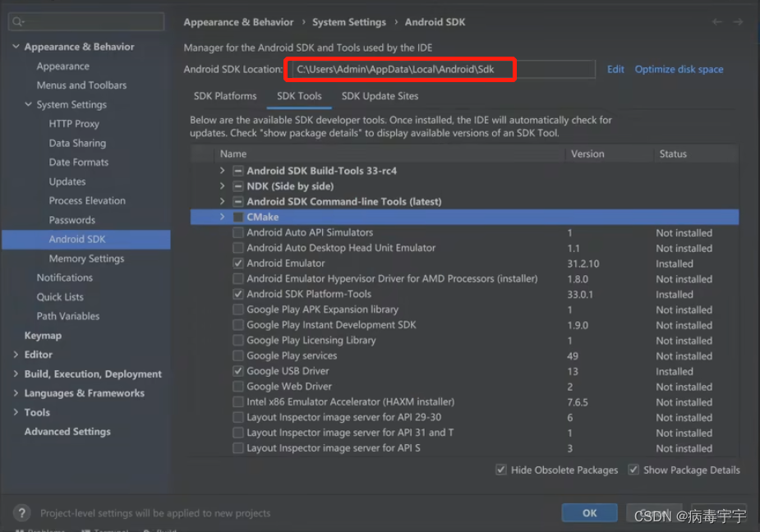760x532 pixels.
Task: Toggle Show Package Details checkbox
Action: click(x=633, y=470)
